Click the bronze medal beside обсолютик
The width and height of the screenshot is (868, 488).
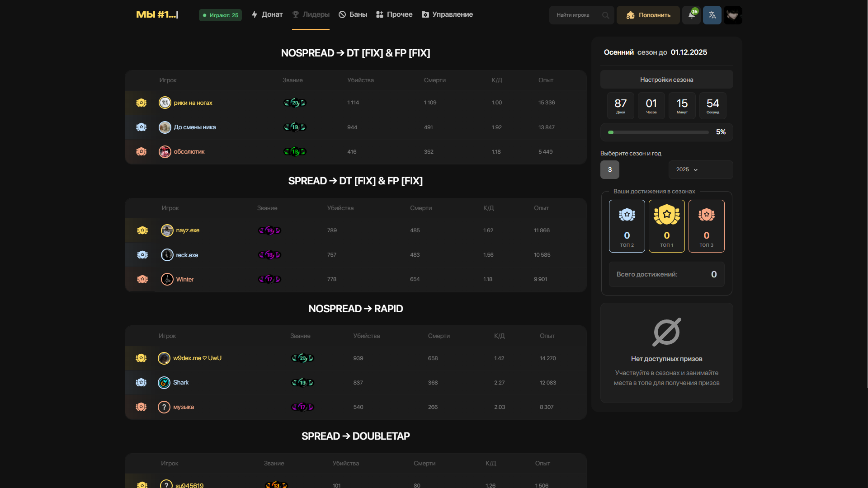coord(142,151)
